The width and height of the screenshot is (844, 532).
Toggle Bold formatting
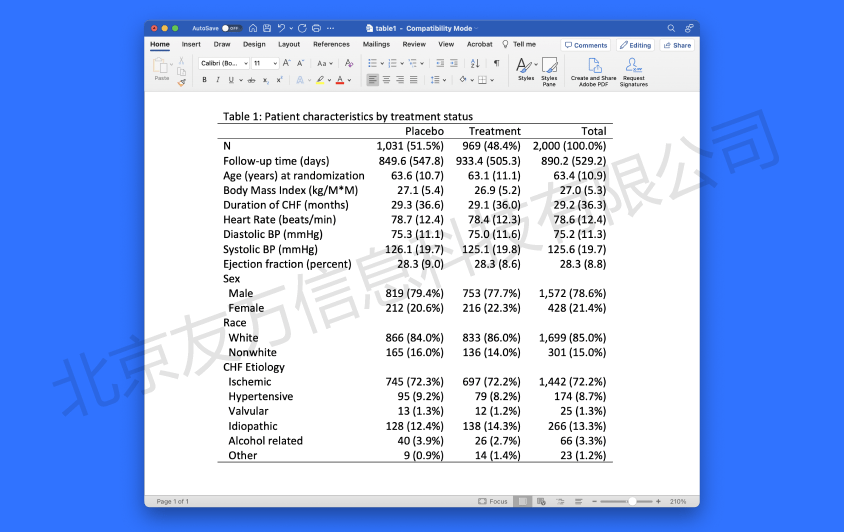[205, 80]
